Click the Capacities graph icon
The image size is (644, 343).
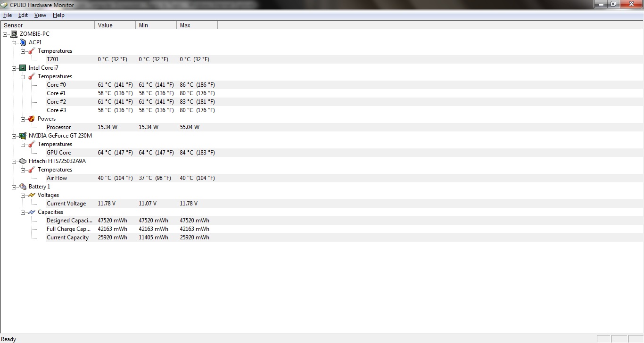[x=32, y=212]
